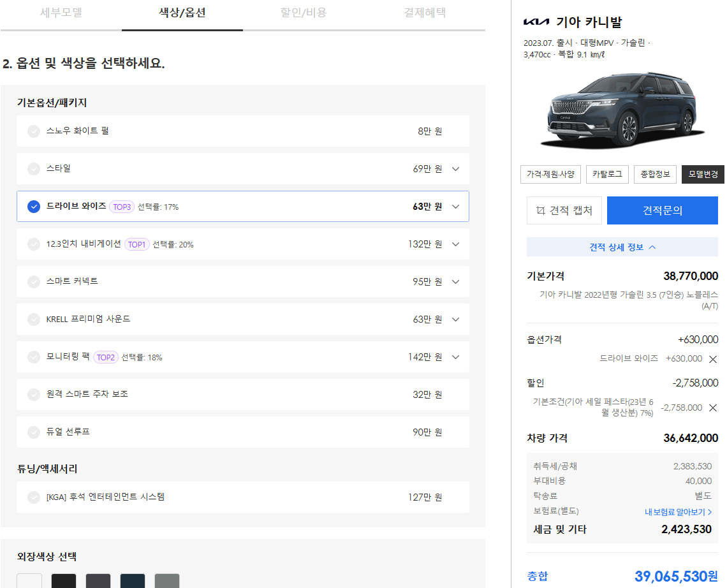
Task: Switch to 색상/옵션 tab
Action: [182, 13]
